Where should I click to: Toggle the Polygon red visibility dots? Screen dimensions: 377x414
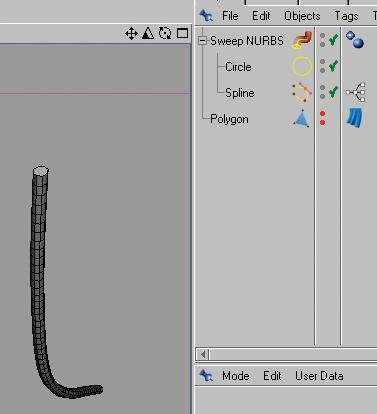point(322,118)
